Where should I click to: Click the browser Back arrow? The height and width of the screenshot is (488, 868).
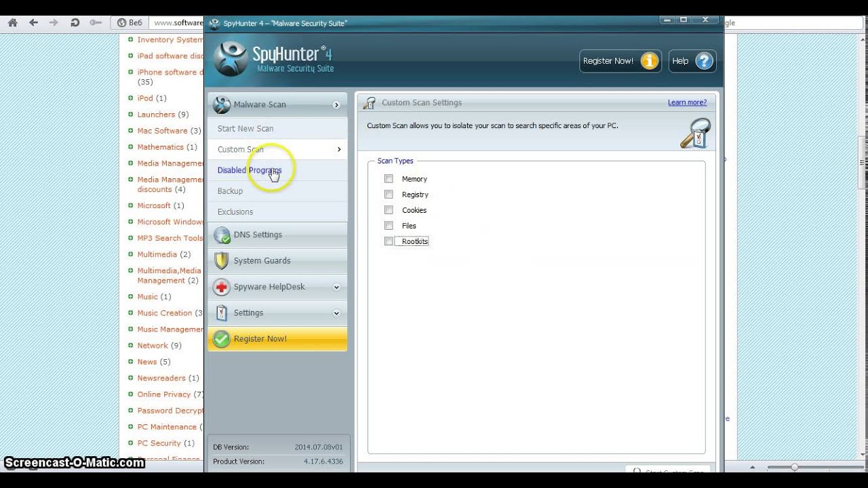click(33, 22)
